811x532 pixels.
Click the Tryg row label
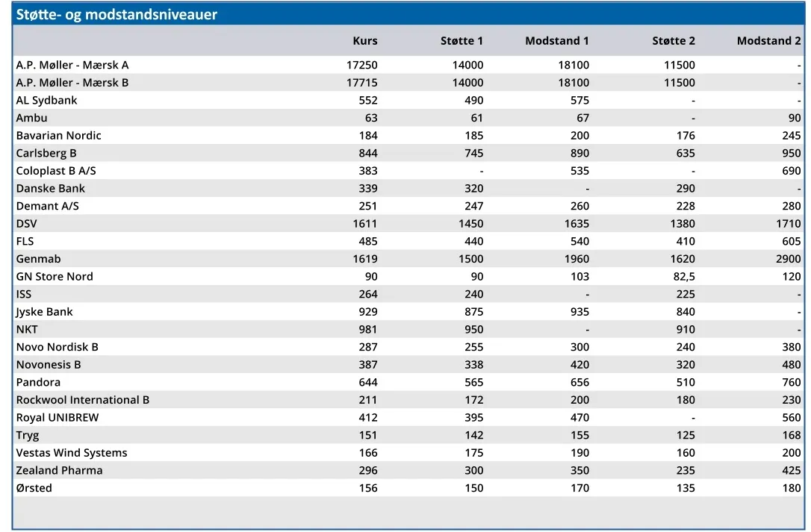point(28,435)
